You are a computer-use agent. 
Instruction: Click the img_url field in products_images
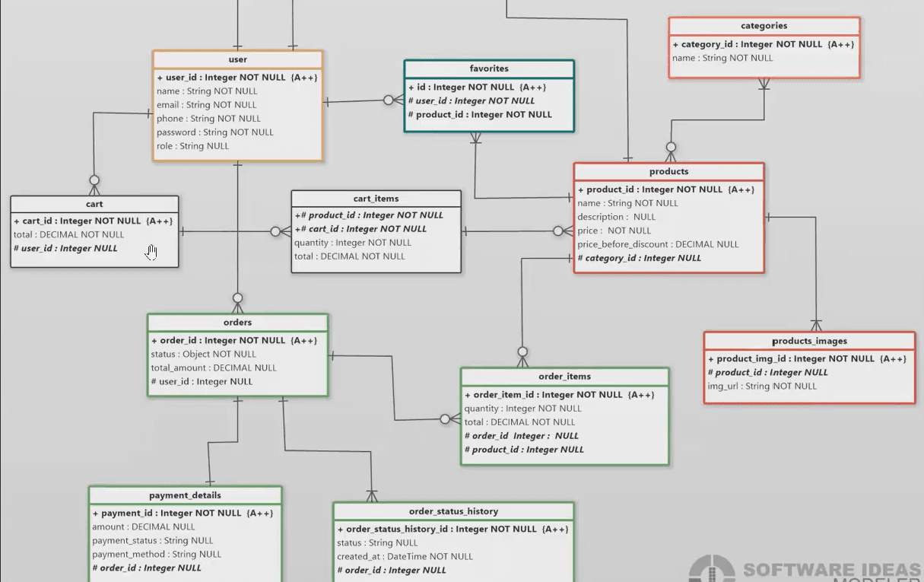click(762, 386)
